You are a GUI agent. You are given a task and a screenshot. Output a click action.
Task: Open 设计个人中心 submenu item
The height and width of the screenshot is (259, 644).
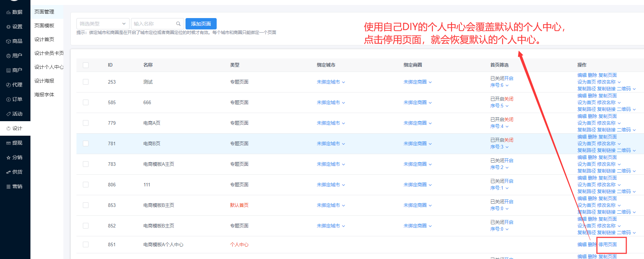point(49,67)
